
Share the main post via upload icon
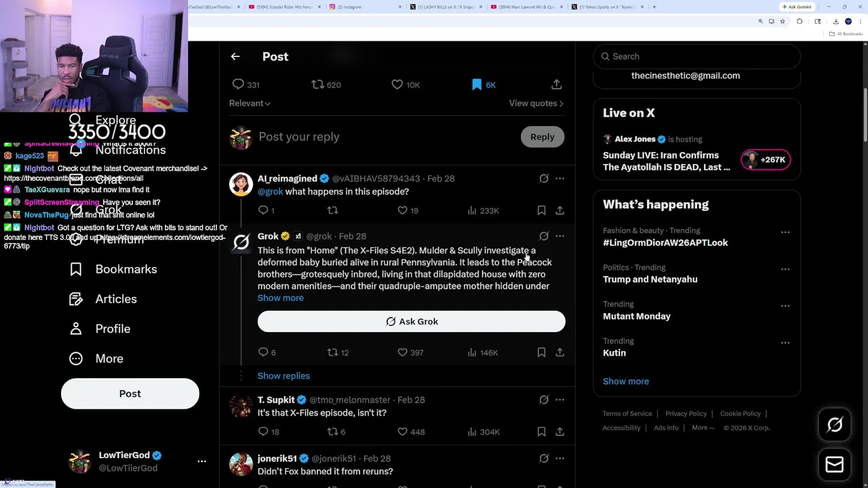556,85
